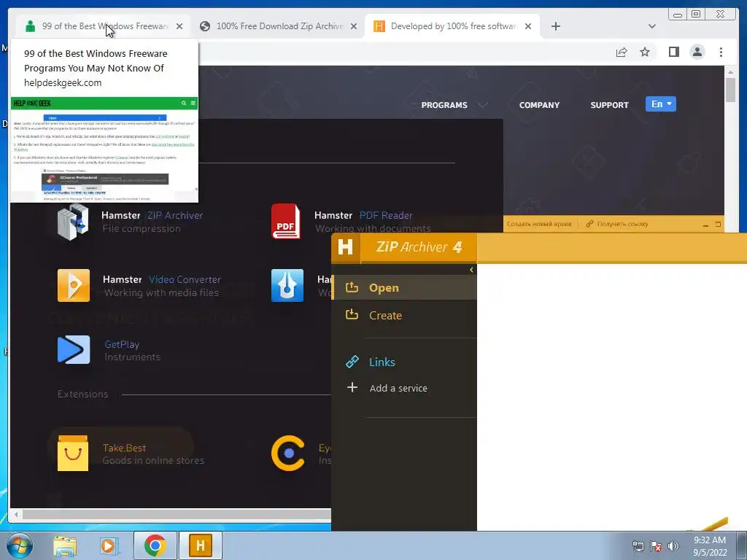Click the blue pen nib Hamster icon
This screenshot has height=560, width=747.
[287, 285]
